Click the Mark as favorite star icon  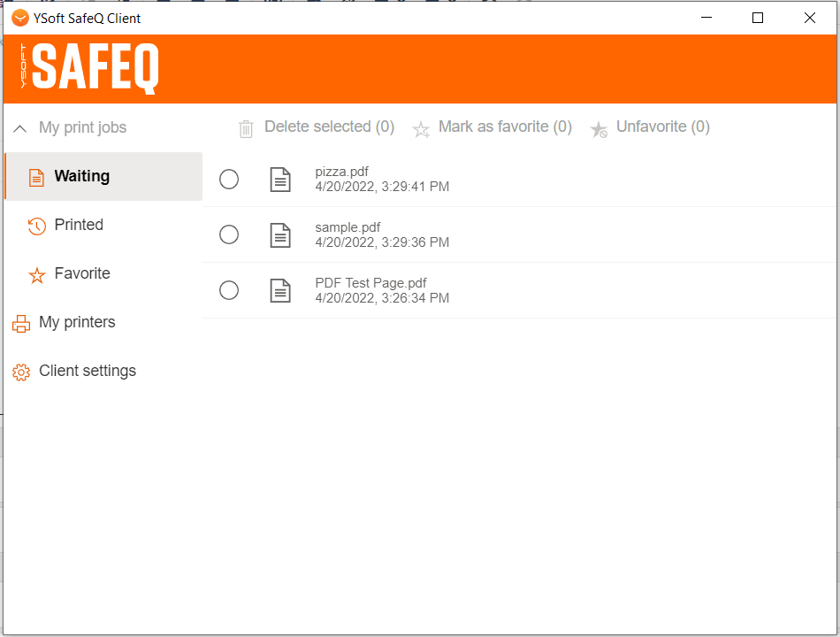[422, 129]
